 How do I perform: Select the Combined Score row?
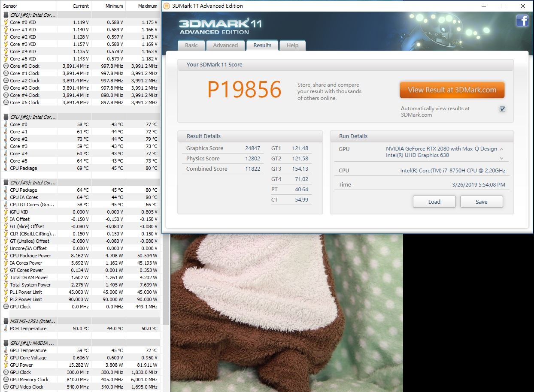pyautogui.click(x=222, y=169)
